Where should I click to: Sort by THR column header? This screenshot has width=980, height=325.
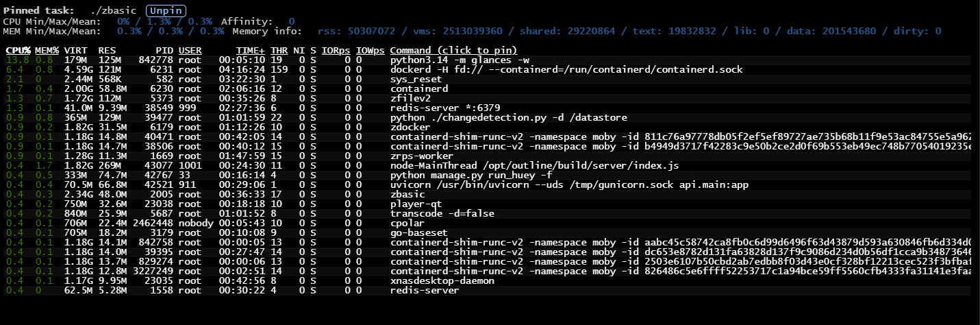pos(279,50)
